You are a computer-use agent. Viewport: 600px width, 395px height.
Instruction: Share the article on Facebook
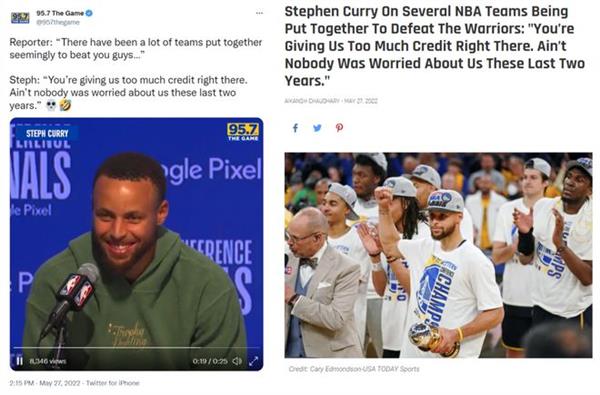[295, 128]
